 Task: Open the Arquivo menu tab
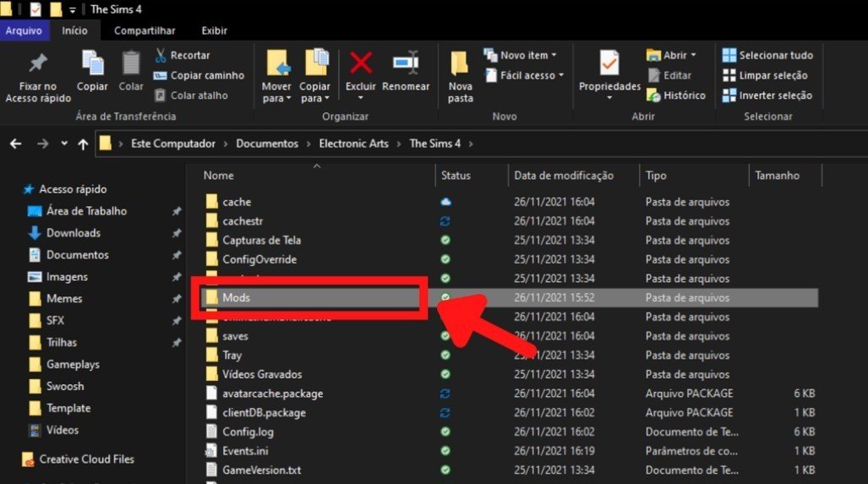click(24, 30)
